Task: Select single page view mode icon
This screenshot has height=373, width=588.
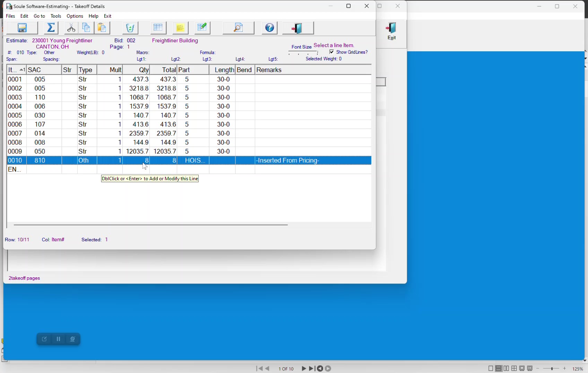Action: (x=491, y=368)
